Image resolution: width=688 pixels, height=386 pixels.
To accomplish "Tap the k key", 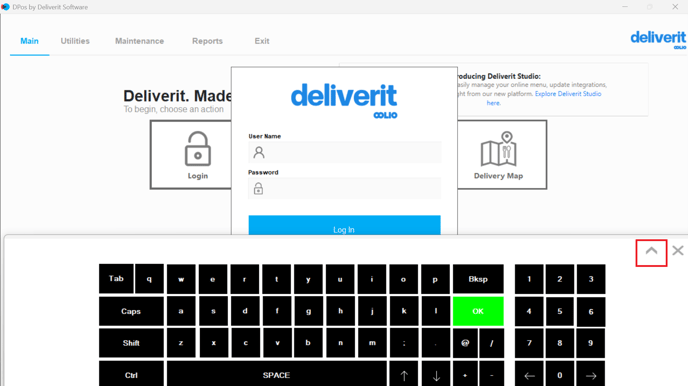I will (x=403, y=311).
